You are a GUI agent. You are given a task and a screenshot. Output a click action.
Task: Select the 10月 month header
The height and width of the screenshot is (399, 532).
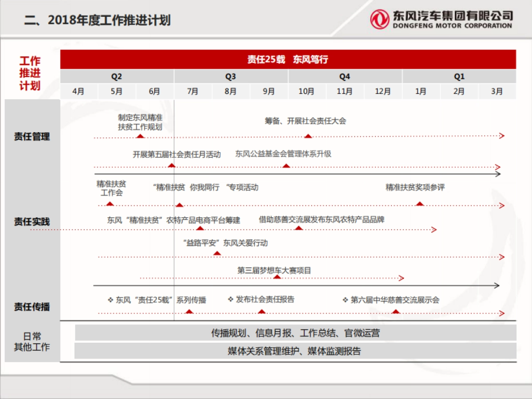coord(307,92)
